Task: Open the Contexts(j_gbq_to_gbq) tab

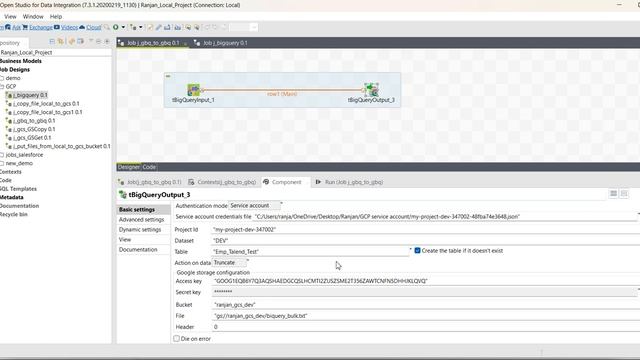Action: pos(222,182)
